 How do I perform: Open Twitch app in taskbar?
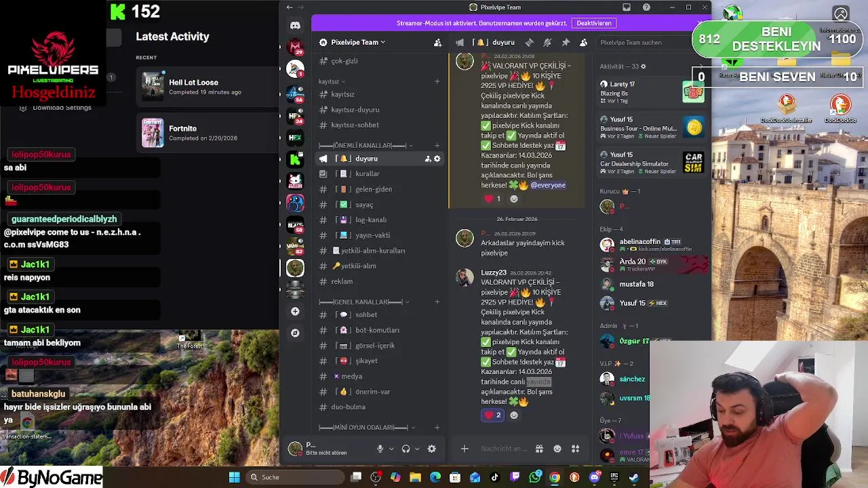[515, 477]
